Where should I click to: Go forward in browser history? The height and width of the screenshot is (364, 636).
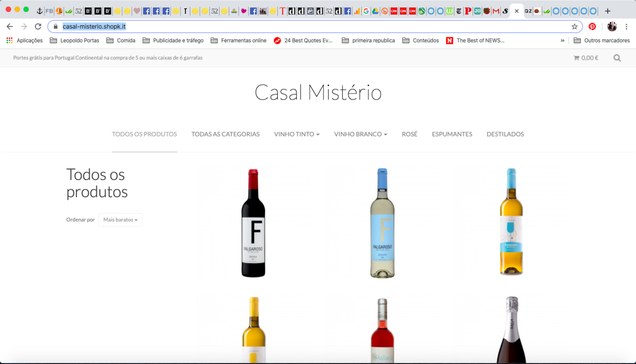[x=23, y=26]
